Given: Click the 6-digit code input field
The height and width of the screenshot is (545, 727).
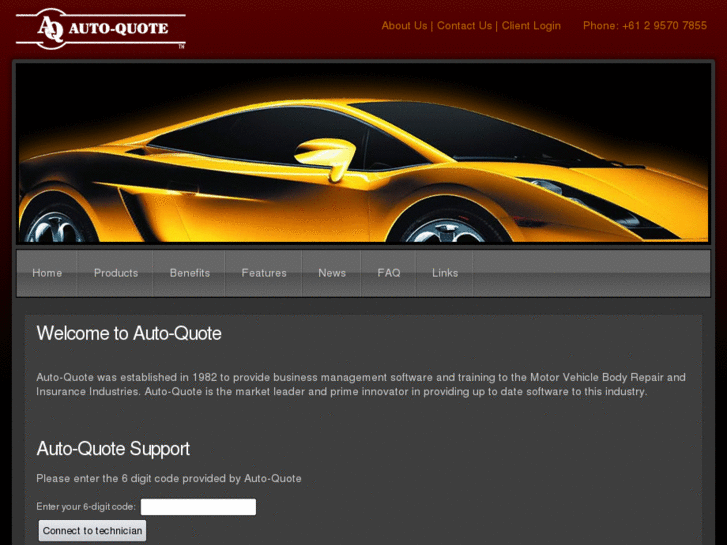Looking at the screenshot, I should point(198,507).
